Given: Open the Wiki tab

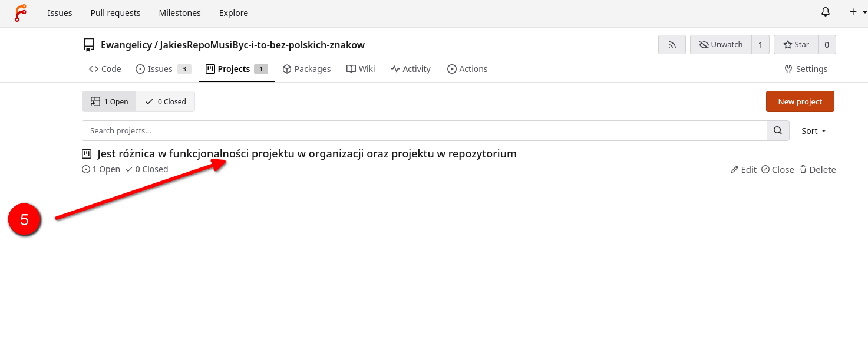Looking at the screenshot, I should tap(361, 69).
